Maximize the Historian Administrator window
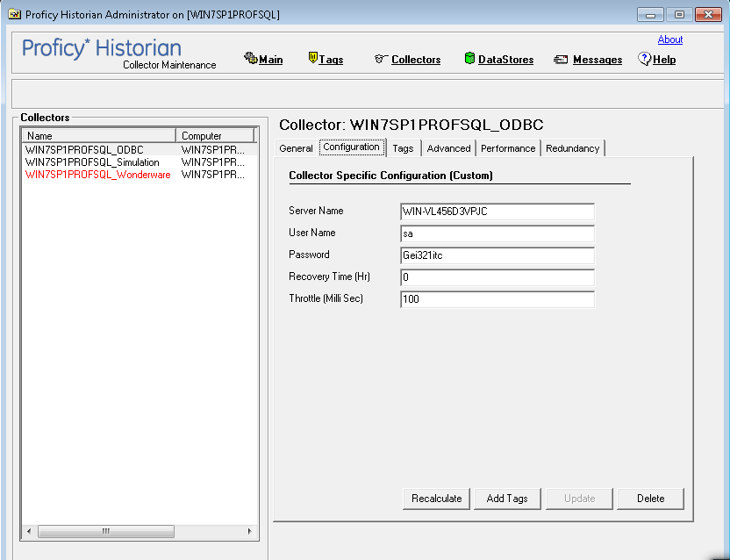This screenshot has height=560, width=730. 679,15
